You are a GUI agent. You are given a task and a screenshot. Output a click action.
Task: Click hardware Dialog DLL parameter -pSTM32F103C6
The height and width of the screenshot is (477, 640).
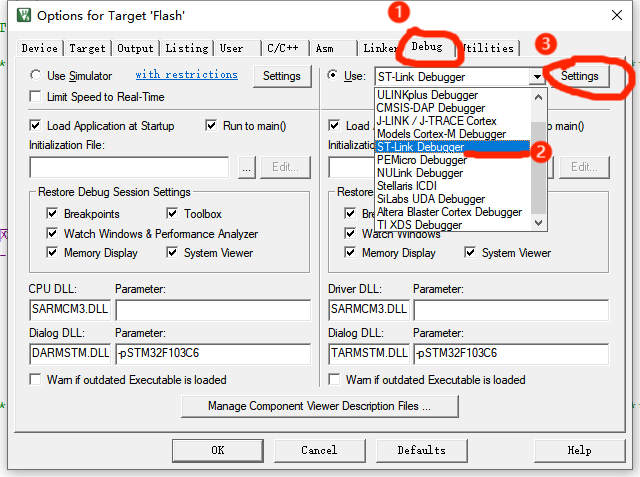(511, 354)
